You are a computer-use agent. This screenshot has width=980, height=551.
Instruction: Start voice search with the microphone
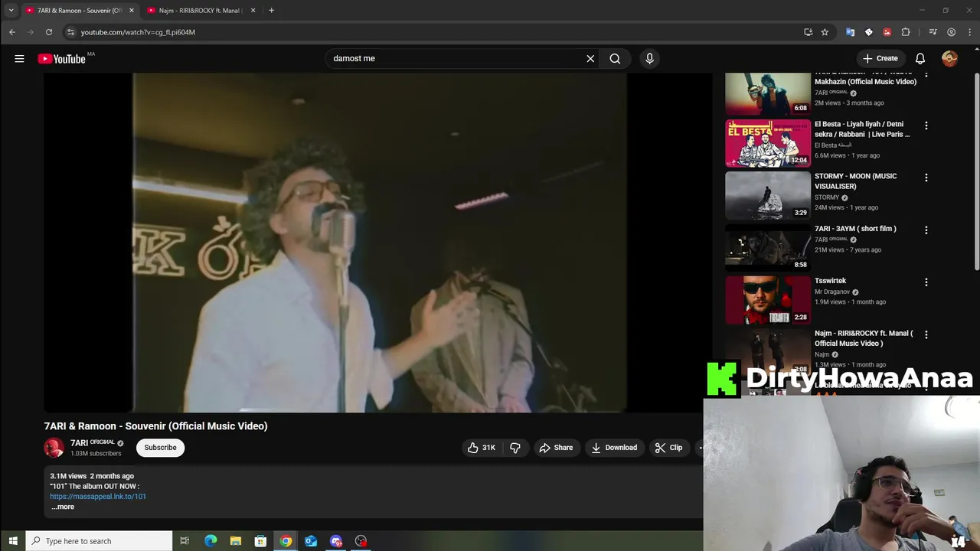tap(649, 58)
